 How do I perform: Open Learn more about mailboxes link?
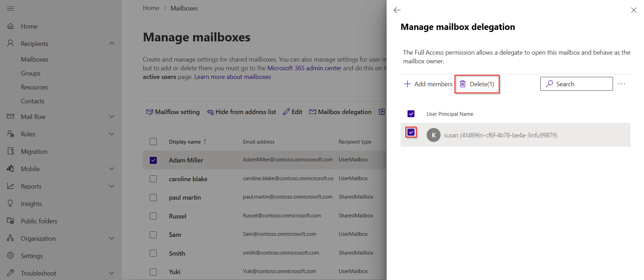click(233, 77)
